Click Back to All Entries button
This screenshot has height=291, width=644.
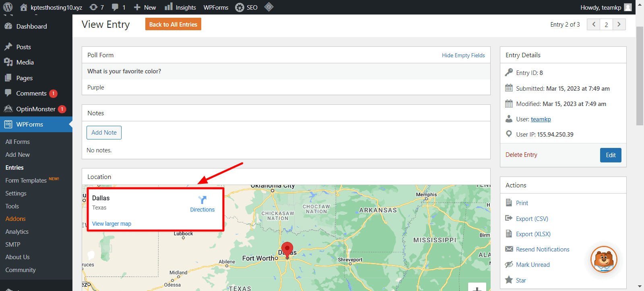coord(173,25)
